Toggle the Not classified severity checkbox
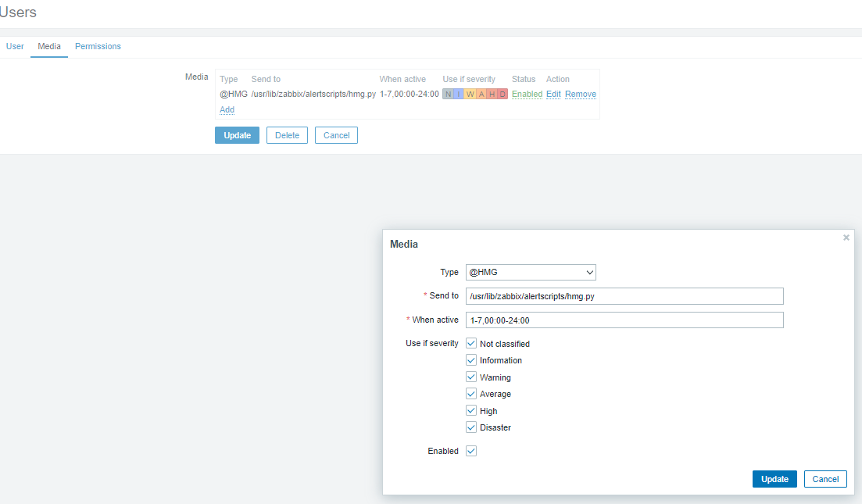Viewport: 862px width, 504px height. pos(471,344)
